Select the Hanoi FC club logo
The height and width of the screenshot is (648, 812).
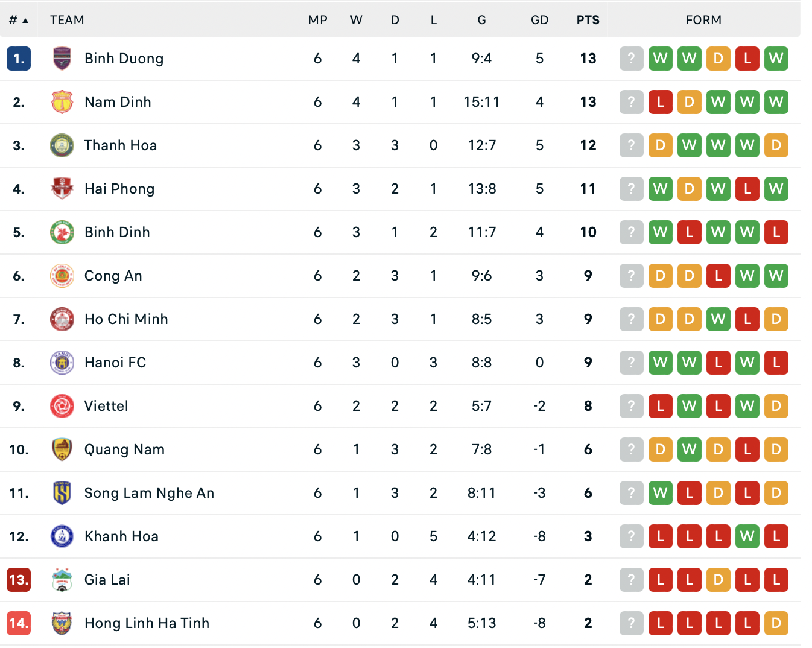[62, 363]
